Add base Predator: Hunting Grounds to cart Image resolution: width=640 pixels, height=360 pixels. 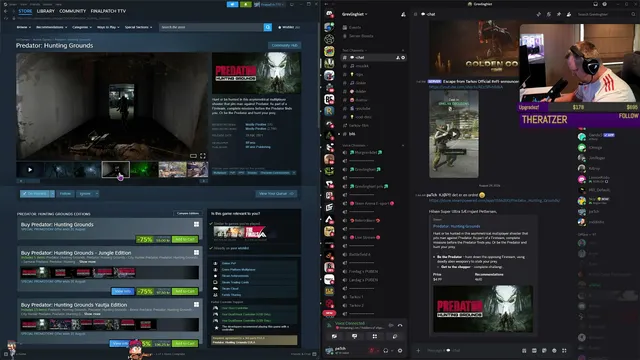pos(185,240)
